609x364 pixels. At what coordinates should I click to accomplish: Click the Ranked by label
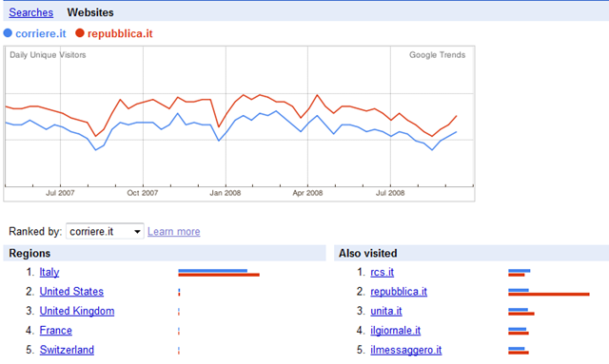click(x=35, y=232)
